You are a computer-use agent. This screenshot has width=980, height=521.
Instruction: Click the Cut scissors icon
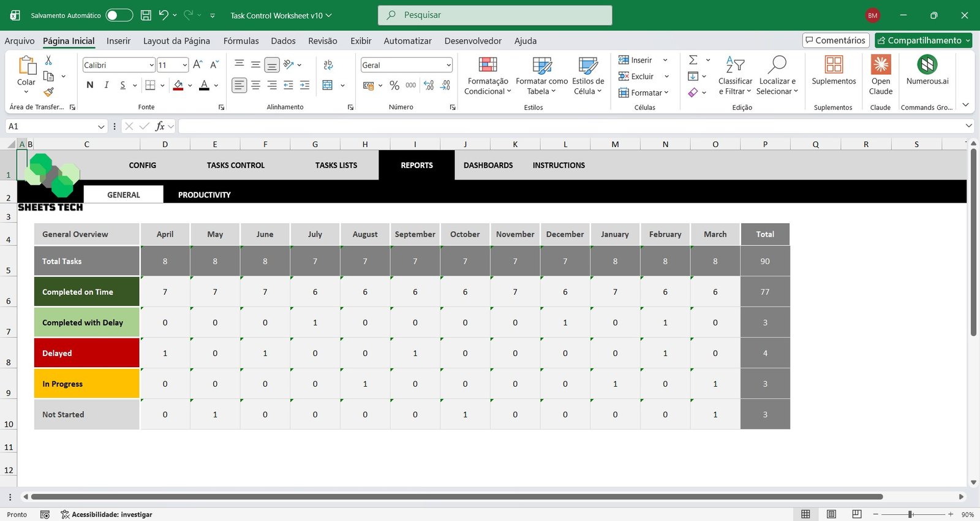[48, 60]
